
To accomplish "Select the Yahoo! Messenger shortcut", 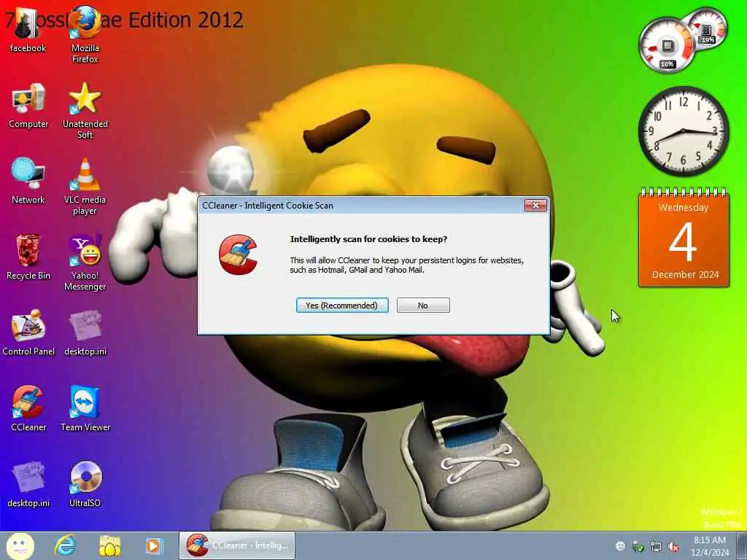I will 85,262.
